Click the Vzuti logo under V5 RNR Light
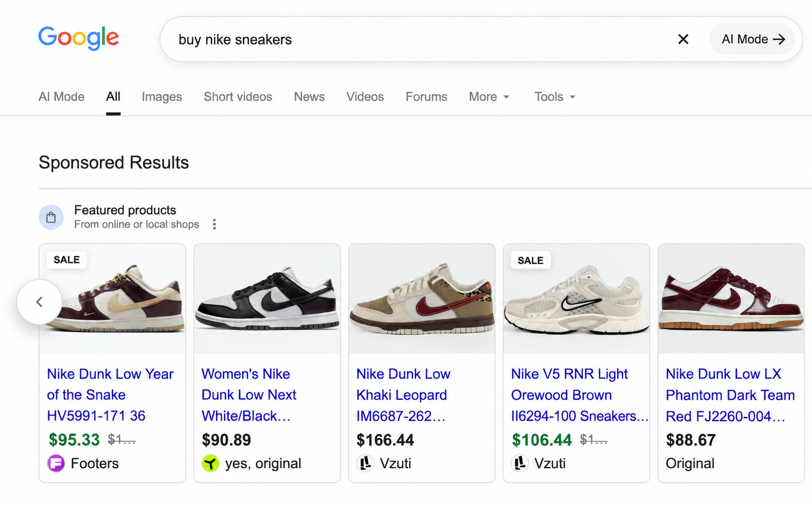Screen dimensions: 812x506 point(520,464)
